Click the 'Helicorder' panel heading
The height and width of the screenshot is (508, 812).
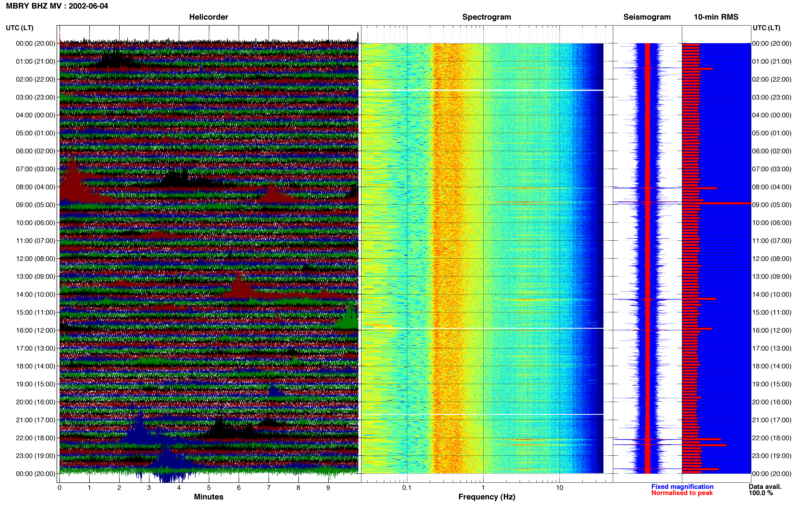[209, 17]
